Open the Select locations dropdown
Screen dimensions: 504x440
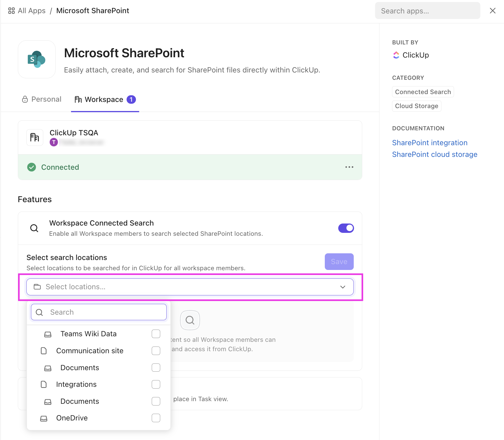click(x=190, y=287)
